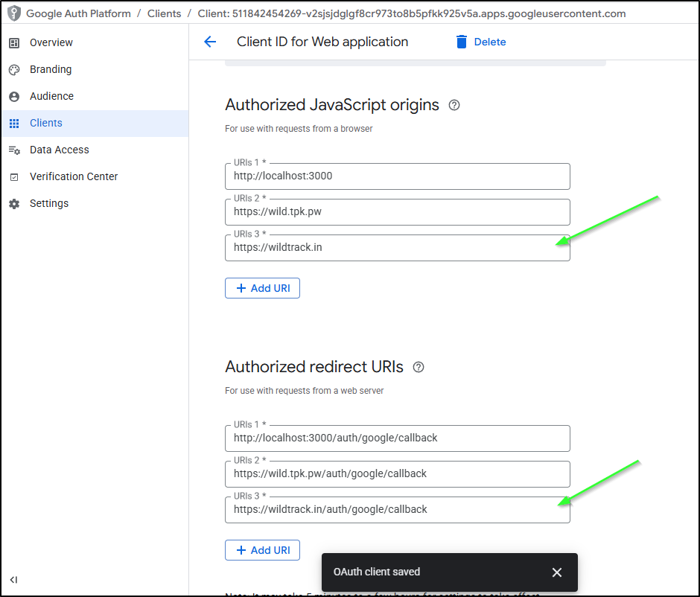Add URI under redirect URIs
This screenshot has height=597, width=700.
(x=262, y=550)
